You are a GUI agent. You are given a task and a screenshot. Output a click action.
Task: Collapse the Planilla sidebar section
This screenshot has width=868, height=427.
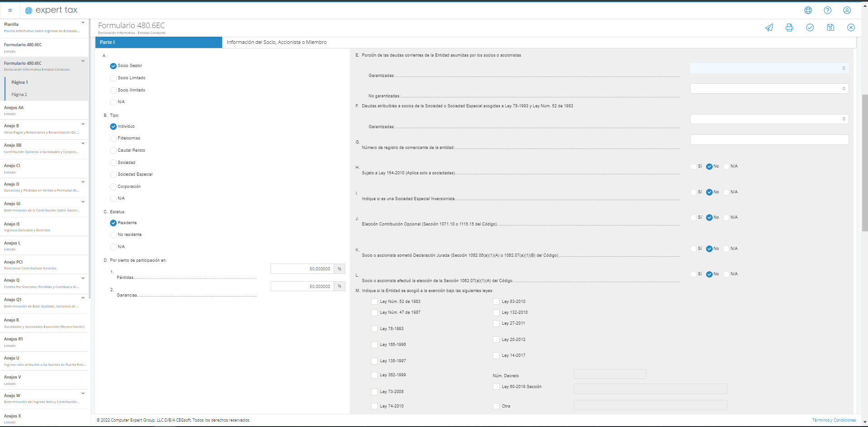[83, 23]
